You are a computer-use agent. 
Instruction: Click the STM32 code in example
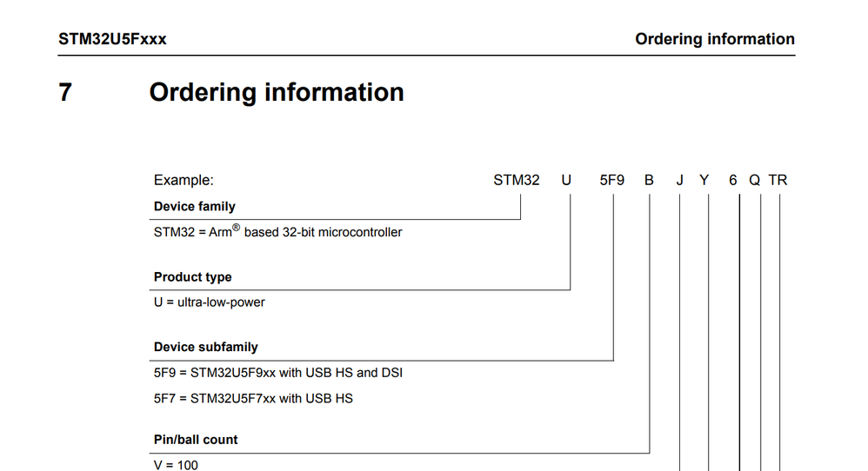pyautogui.click(x=517, y=180)
